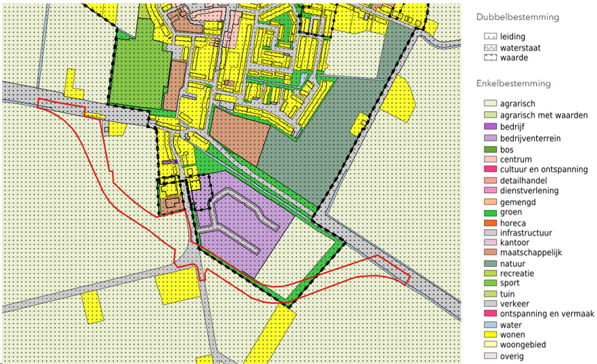Click the 'bedrijventerrein' legend label
Image resolution: width=597 pixels, height=364 pixels.
[x=530, y=138]
